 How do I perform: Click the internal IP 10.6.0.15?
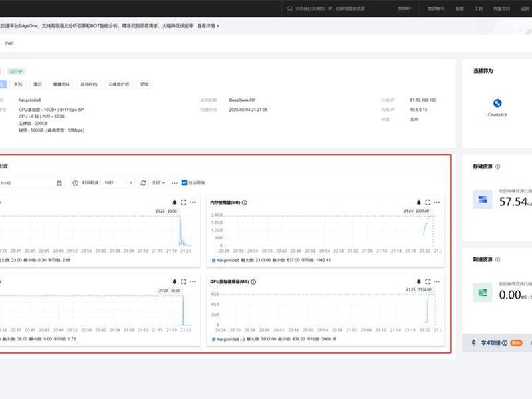(419, 110)
